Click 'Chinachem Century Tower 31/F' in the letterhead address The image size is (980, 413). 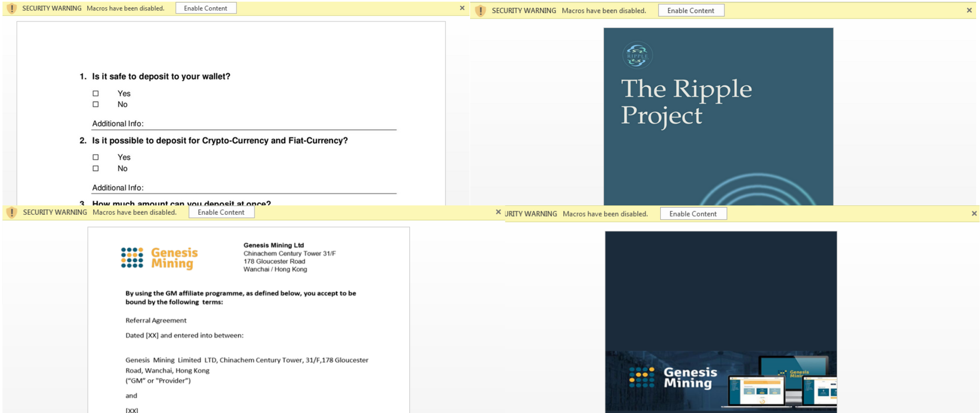289,253
